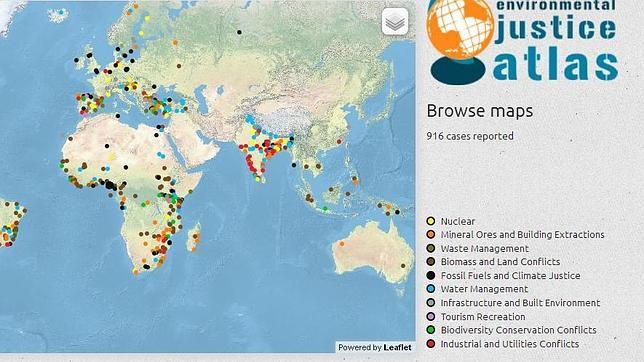Select the orange Mineral Ores legend dot
The height and width of the screenshot is (362, 644).
[430, 235]
